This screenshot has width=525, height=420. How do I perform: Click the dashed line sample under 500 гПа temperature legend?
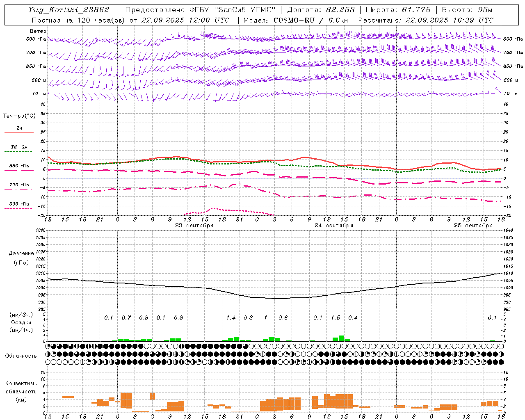pos(18,208)
